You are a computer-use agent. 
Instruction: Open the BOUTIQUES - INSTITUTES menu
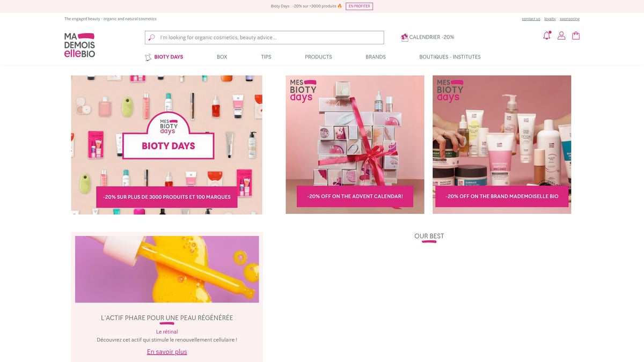(x=450, y=56)
